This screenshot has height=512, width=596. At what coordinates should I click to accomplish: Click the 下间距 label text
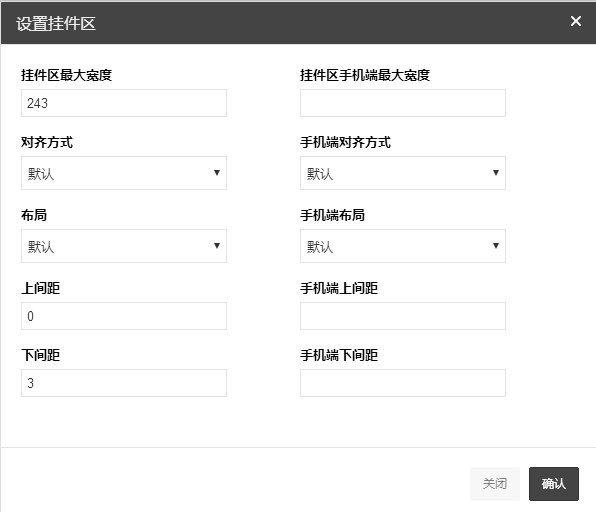tap(41, 355)
